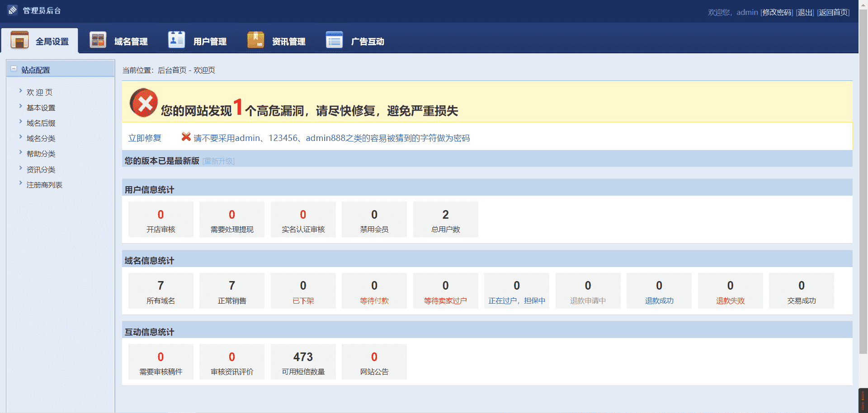This screenshot has height=413, width=868.
Task: Click the 广告互动 list window icon
Action: pos(334,40)
